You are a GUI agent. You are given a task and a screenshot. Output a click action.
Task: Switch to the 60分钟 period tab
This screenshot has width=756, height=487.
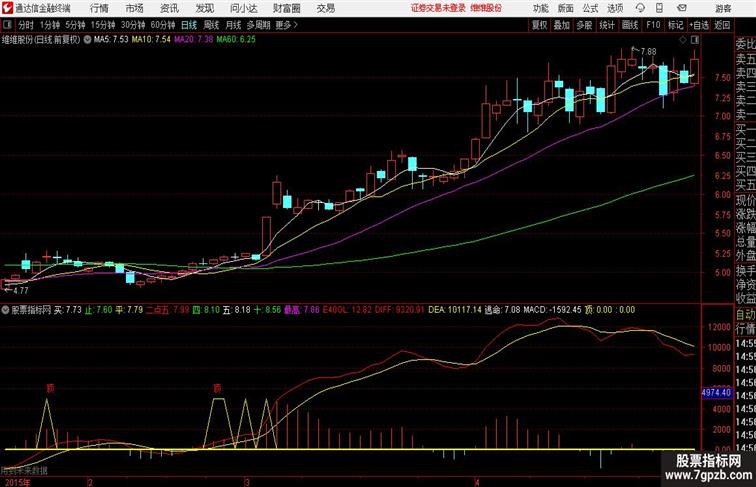tap(163, 25)
